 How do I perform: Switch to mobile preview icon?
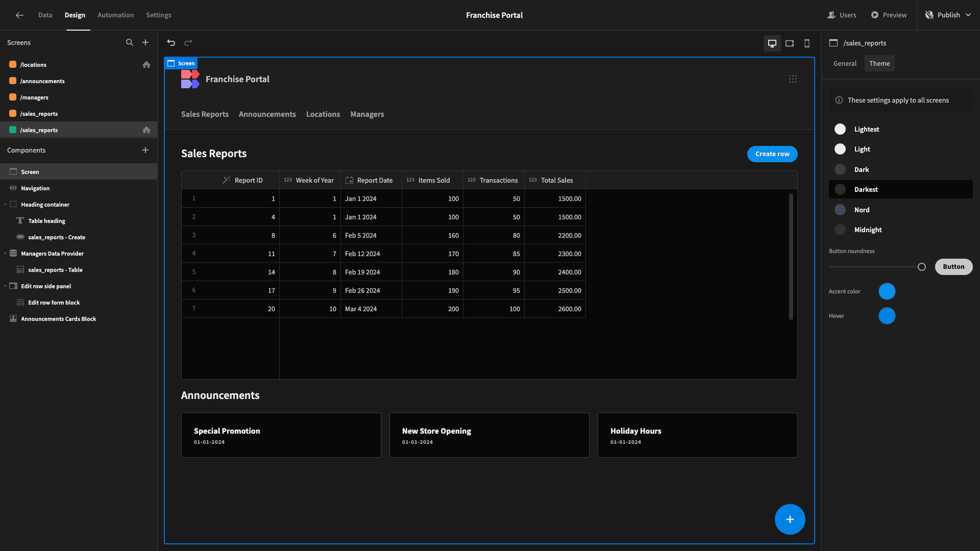807,43
